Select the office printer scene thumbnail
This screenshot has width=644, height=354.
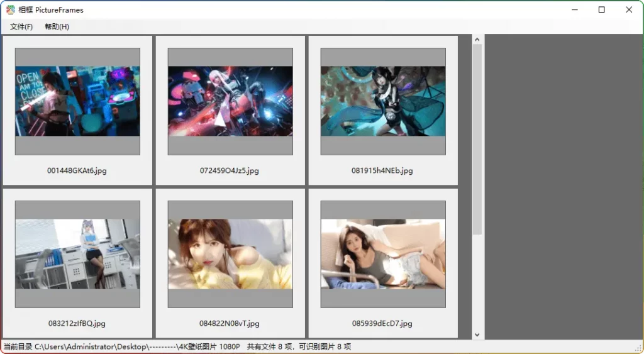[x=77, y=254]
